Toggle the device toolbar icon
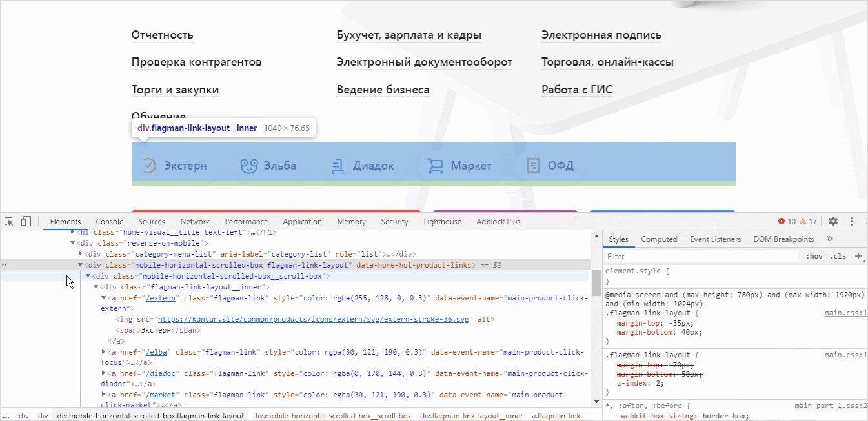The height and width of the screenshot is (421, 868). [26, 221]
